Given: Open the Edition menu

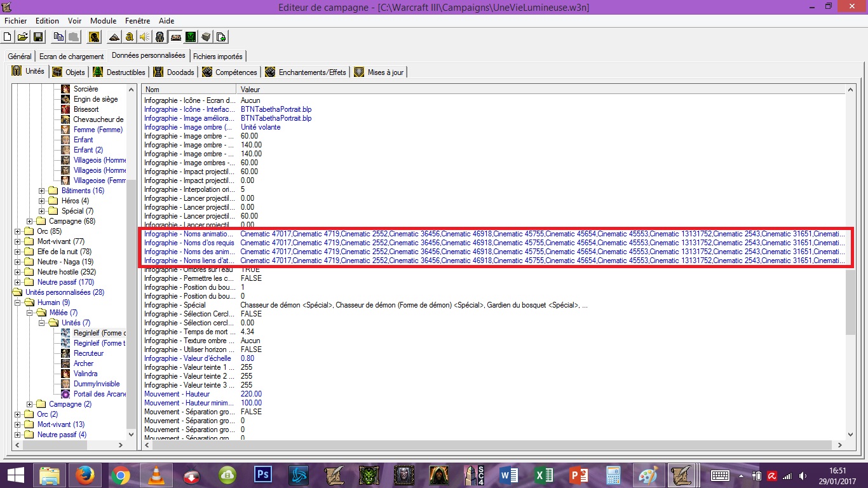Looking at the screenshot, I should pos(47,21).
